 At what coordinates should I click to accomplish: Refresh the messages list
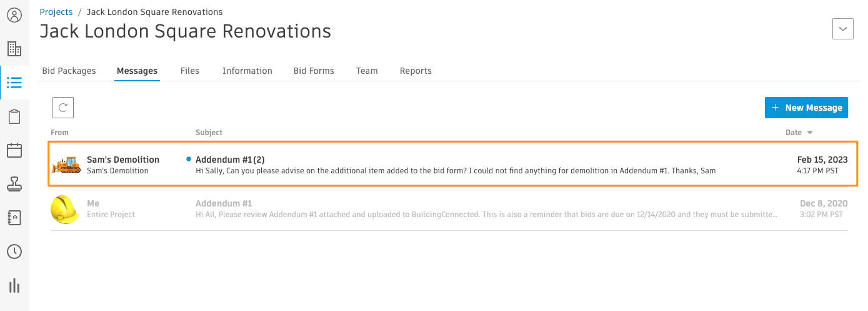(x=63, y=108)
